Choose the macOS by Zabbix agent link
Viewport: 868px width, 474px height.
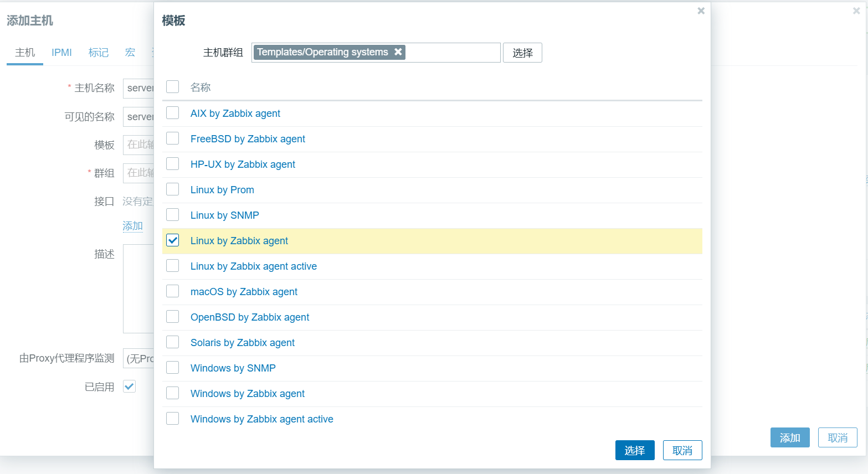coord(244,292)
